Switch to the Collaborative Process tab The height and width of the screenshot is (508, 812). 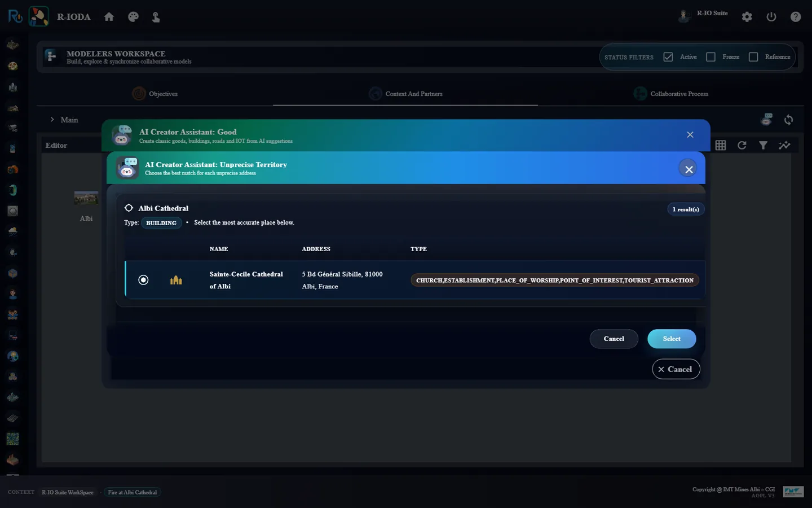(x=671, y=94)
